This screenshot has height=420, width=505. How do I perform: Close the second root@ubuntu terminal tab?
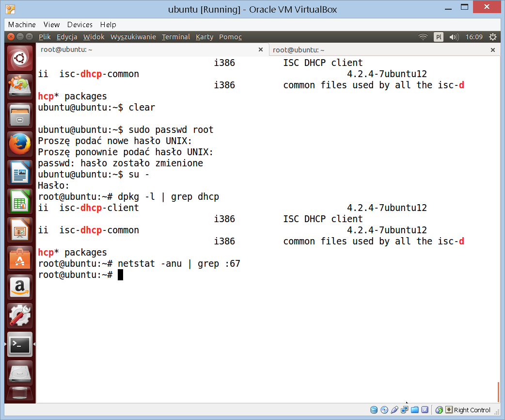[x=493, y=50]
